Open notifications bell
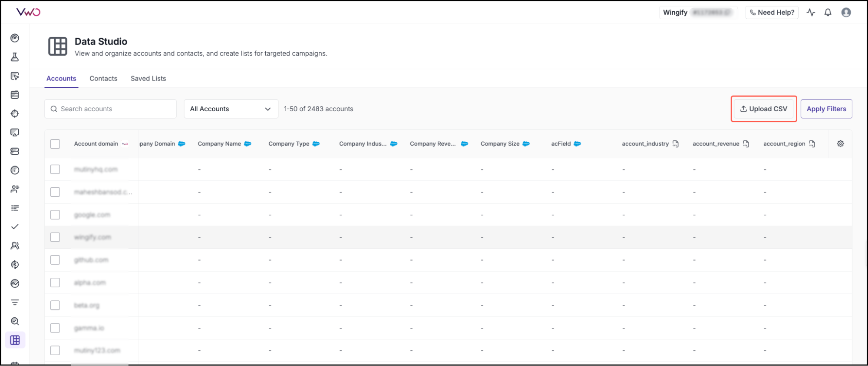 (828, 12)
